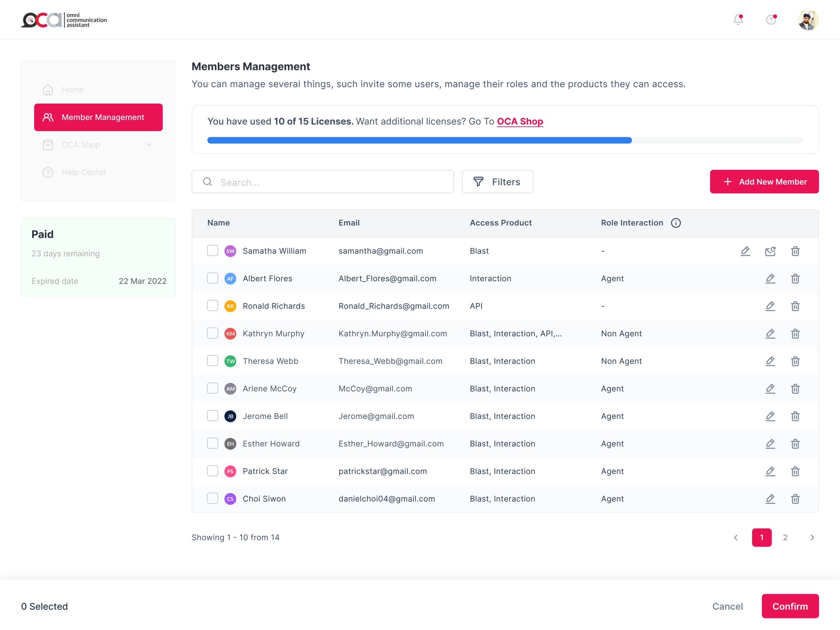Open Home in the sidebar
This screenshot has width=840, height=630.
click(72, 90)
